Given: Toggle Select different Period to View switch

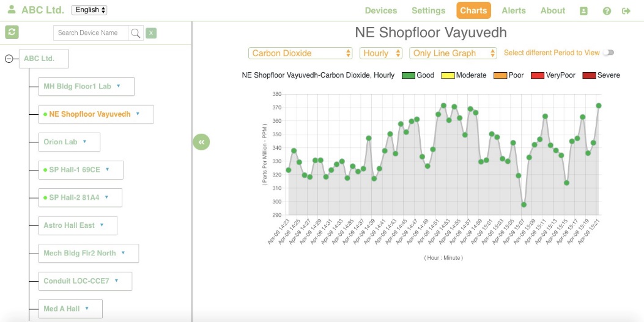Looking at the screenshot, I should (609, 53).
